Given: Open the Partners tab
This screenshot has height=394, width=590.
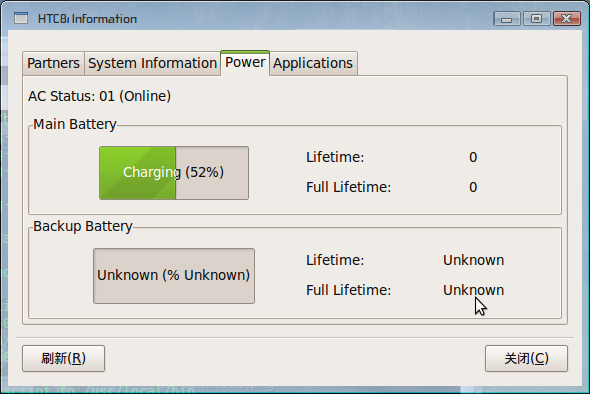Looking at the screenshot, I should tap(53, 63).
